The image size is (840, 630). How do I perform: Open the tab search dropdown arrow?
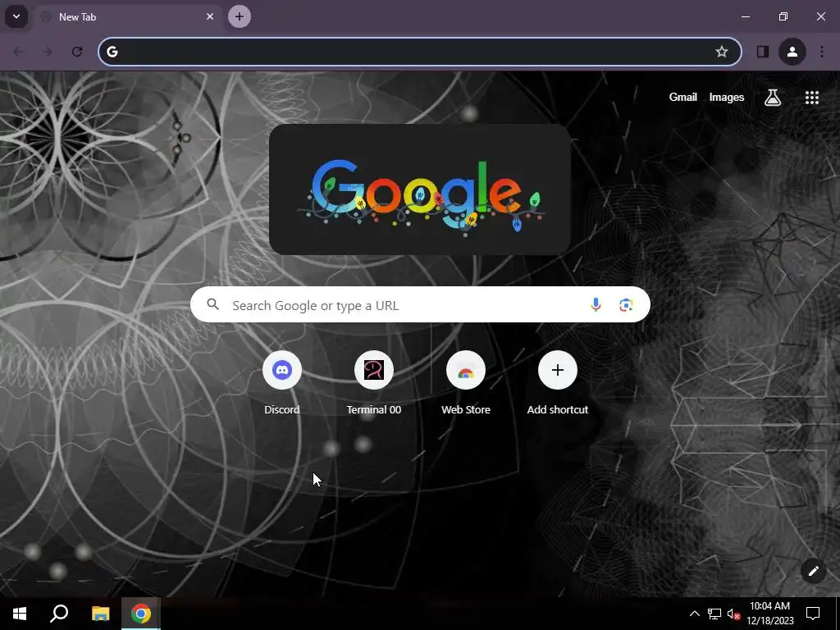(x=16, y=16)
